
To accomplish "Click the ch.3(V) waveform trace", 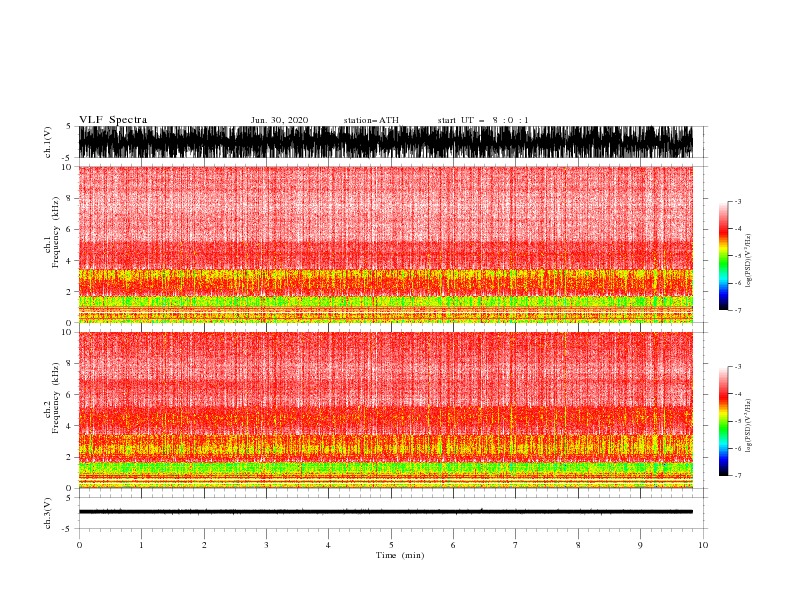I will coord(385,512).
